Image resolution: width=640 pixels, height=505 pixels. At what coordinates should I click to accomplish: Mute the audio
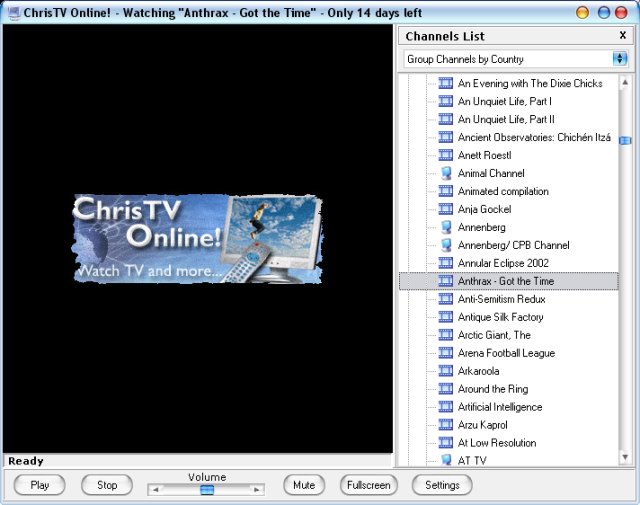(304, 485)
